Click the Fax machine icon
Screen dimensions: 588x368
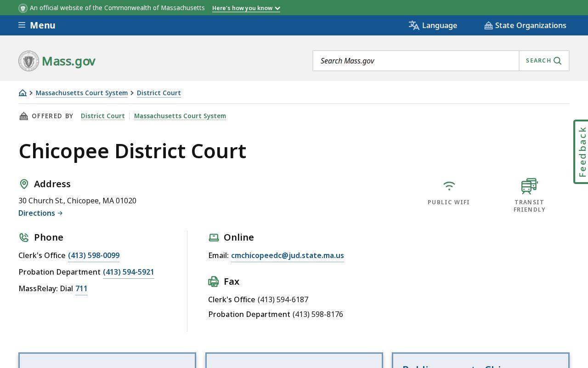[x=214, y=282]
